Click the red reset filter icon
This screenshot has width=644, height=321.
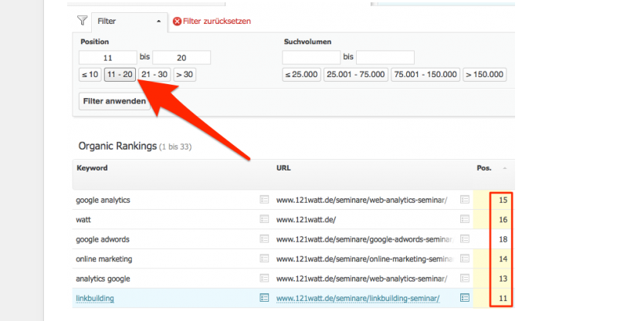(x=178, y=22)
